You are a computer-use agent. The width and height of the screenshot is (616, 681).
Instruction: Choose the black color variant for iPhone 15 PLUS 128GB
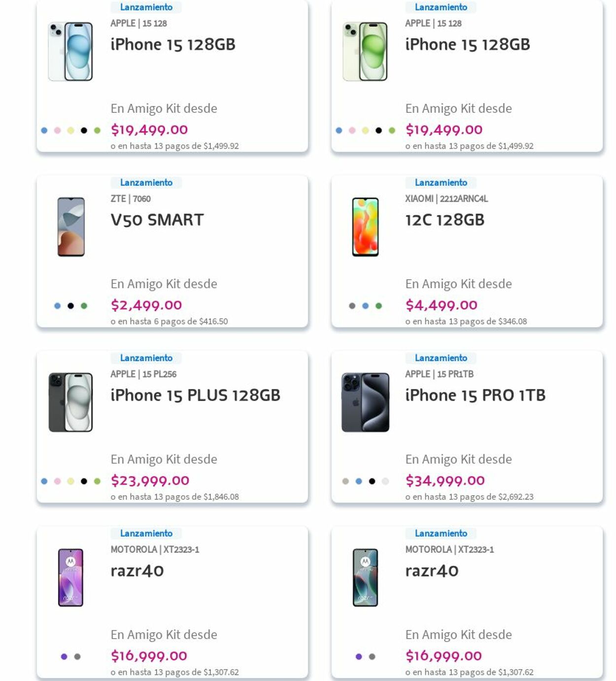[x=84, y=480]
